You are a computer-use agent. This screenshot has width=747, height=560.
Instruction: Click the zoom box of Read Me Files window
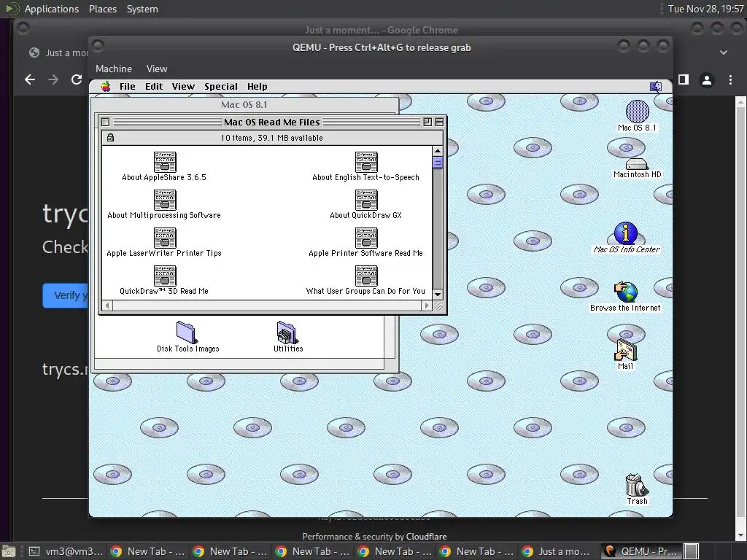(427, 122)
